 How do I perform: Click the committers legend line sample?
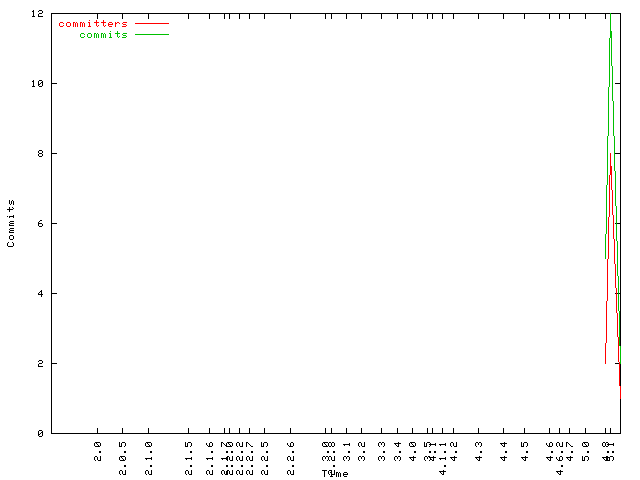coord(151,23)
